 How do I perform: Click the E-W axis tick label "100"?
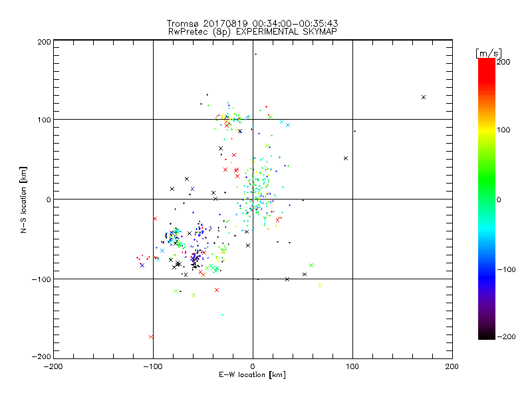coord(352,367)
